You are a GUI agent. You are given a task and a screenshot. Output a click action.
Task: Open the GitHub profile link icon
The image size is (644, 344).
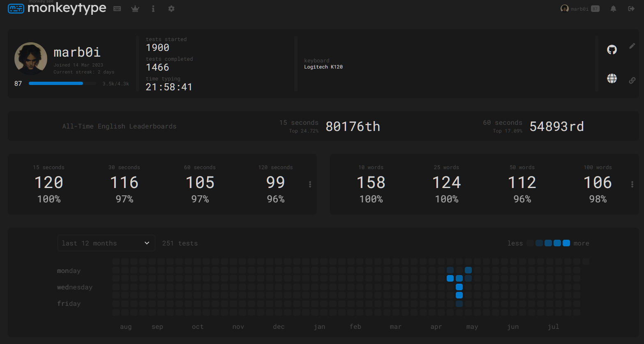coord(612,50)
